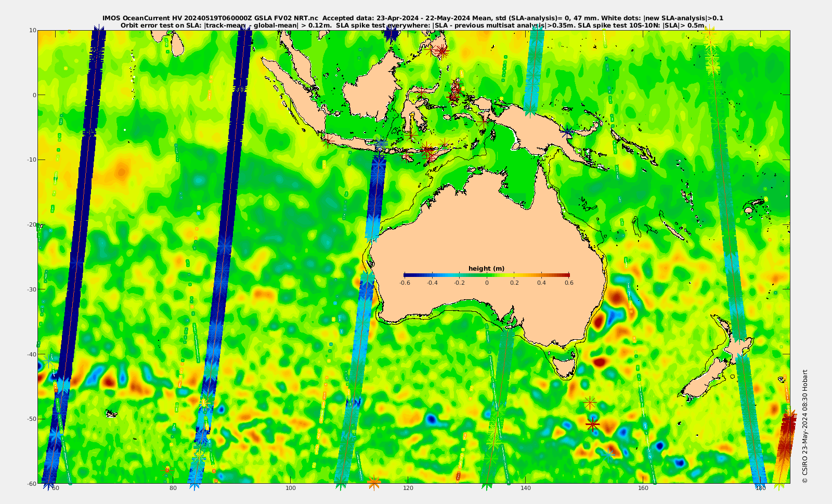Click latitude axis label -10
The image size is (832, 504).
[x=31, y=160]
